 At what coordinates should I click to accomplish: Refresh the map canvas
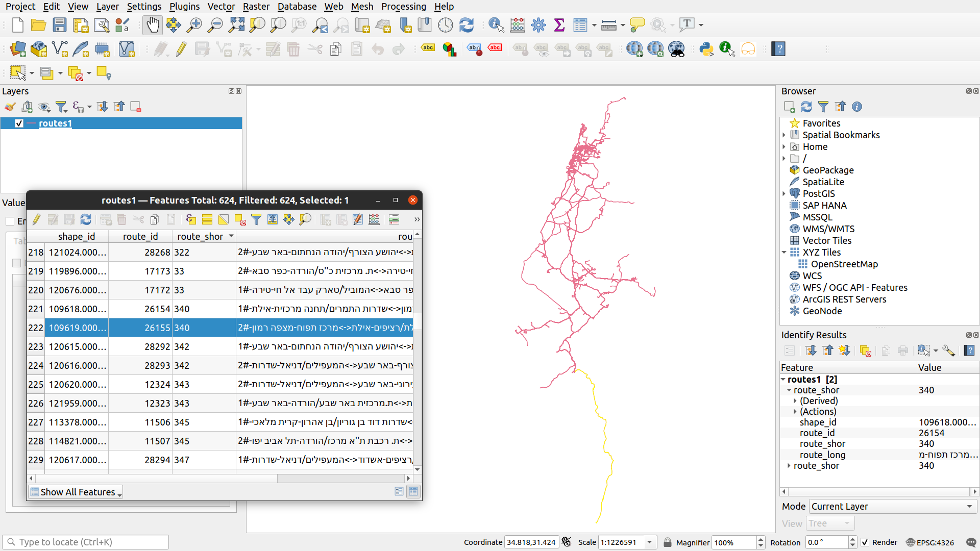pos(467,24)
